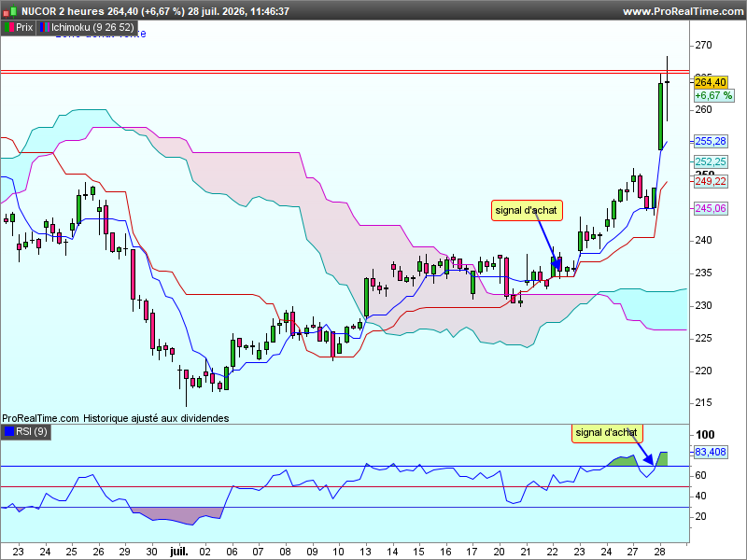Click the 28 date label on time axis
Viewport: 747px width, 560px height.
660,552
